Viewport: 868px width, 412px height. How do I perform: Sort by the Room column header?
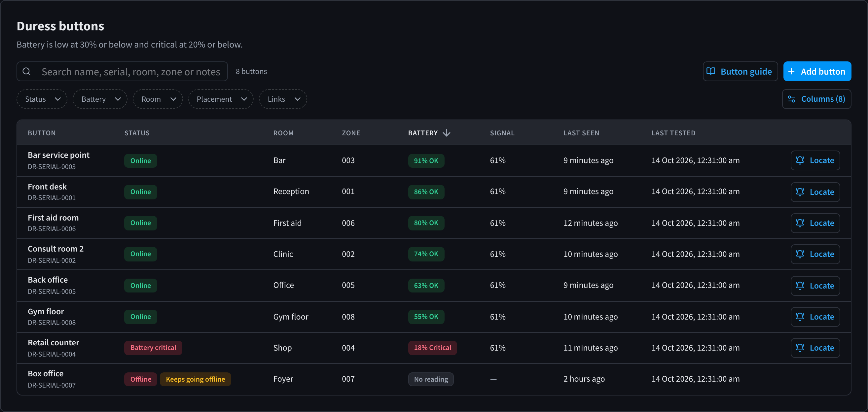click(x=283, y=133)
